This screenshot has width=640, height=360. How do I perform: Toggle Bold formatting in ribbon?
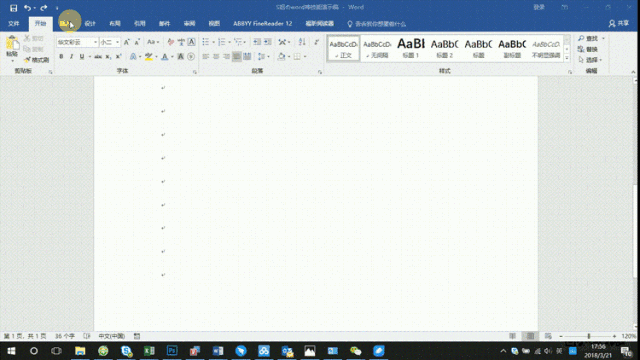pos(61,57)
